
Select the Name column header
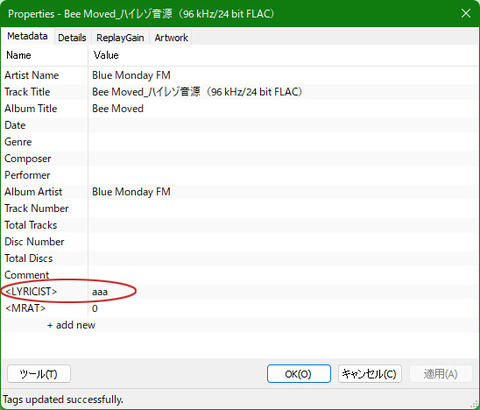pos(45,55)
